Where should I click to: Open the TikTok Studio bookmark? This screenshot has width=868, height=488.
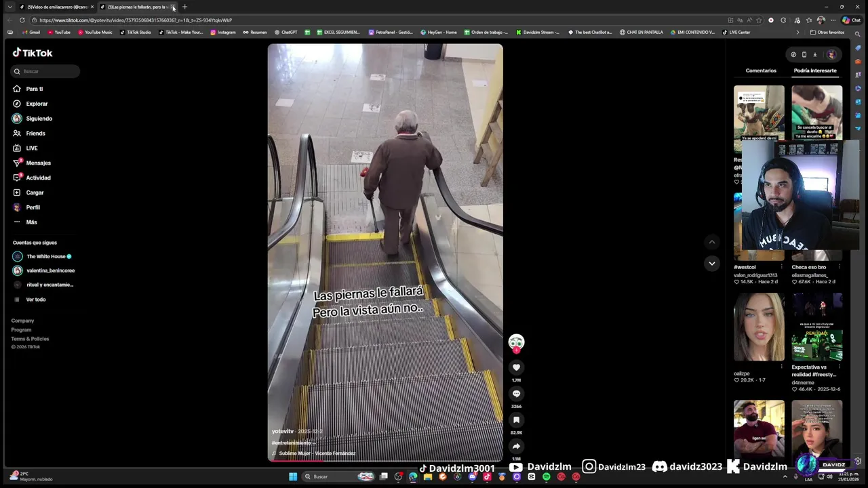[x=136, y=32]
